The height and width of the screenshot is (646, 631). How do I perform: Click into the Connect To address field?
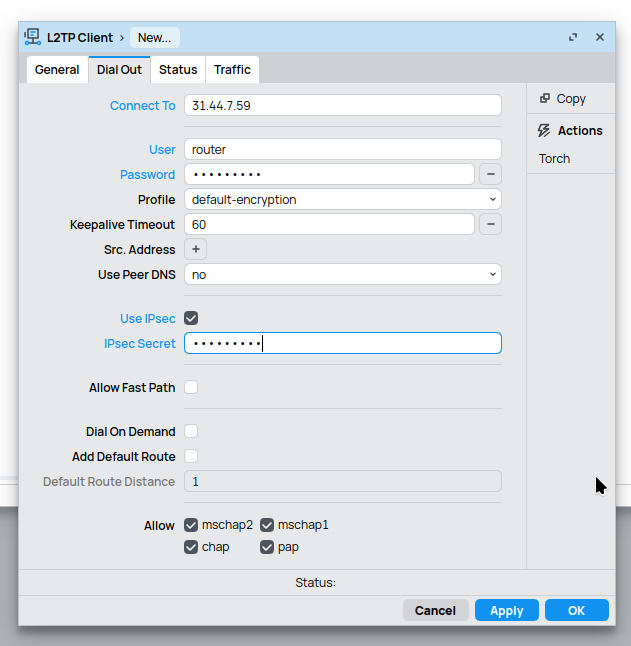[x=342, y=105]
